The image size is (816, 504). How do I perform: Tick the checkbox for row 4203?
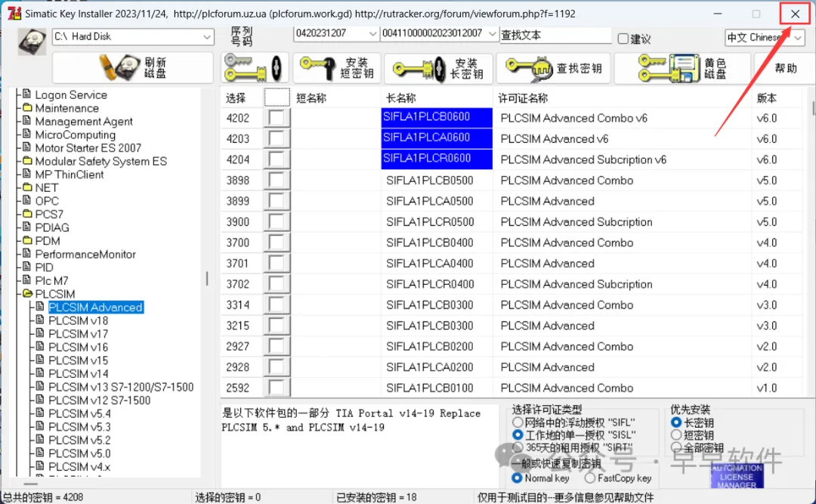point(277,138)
